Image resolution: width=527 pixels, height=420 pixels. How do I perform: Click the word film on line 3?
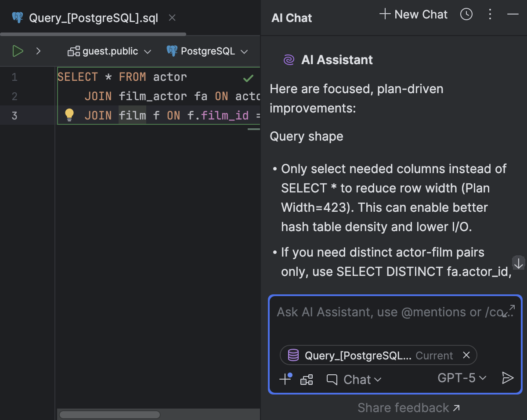[x=132, y=115]
